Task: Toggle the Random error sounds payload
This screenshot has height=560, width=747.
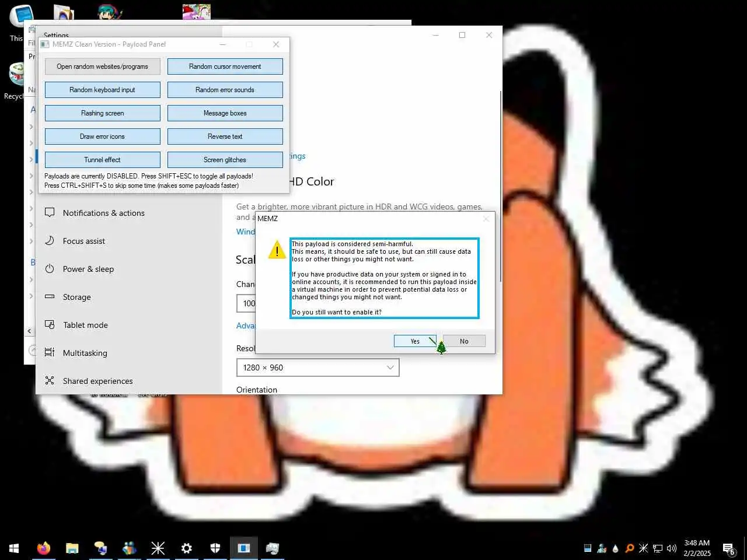Action: [225, 90]
